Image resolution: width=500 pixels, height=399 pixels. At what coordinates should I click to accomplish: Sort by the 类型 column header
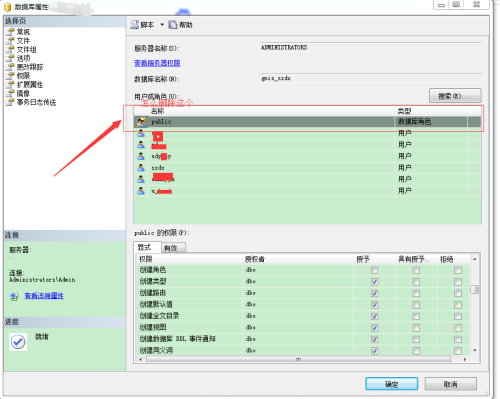point(431,111)
